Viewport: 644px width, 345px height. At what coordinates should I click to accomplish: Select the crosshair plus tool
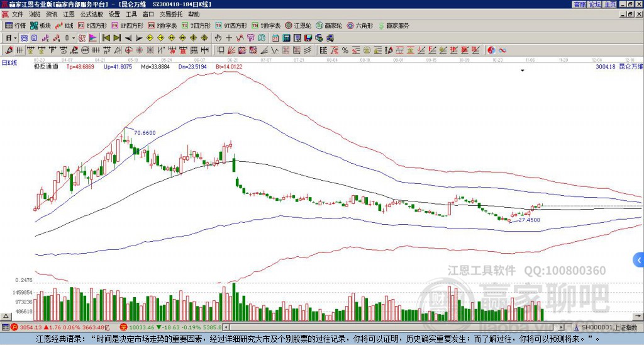(x=229, y=38)
